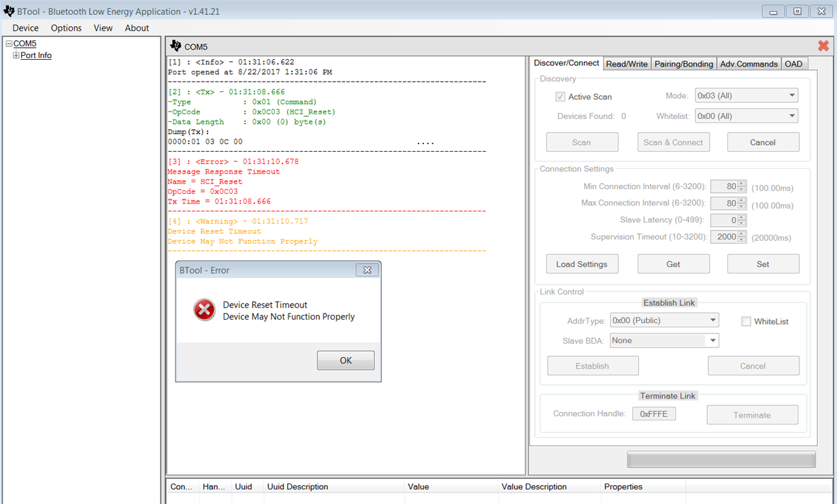The width and height of the screenshot is (837, 504).
Task: Click log line 'Port opened at 8/22/2017 1:31:06 PM'
Action: pyautogui.click(x=250, y=72)
